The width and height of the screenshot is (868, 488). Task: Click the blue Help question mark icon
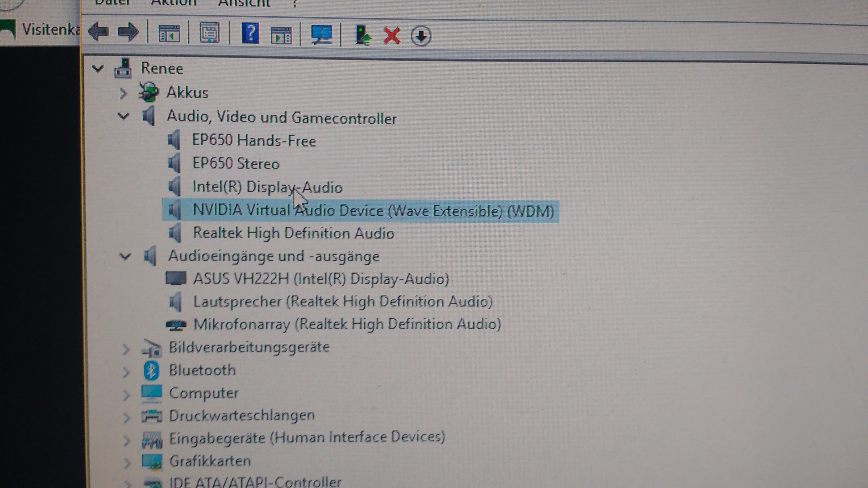click(x=250, y=33)
